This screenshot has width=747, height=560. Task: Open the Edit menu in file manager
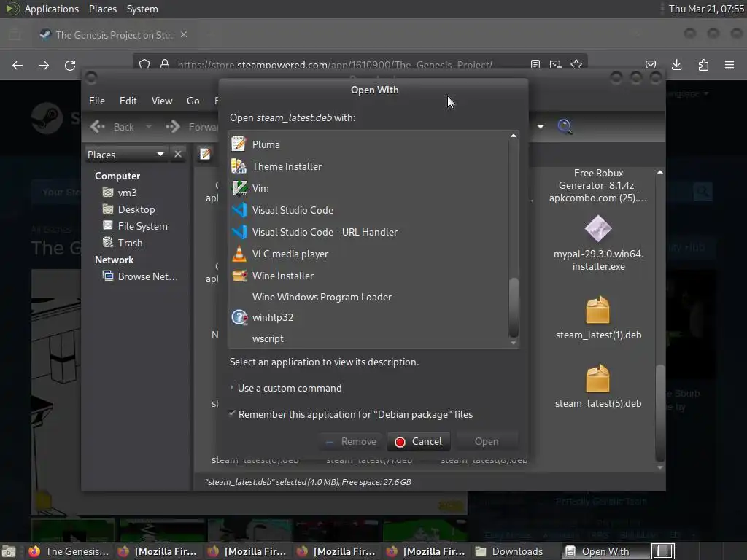coord(128,101)
